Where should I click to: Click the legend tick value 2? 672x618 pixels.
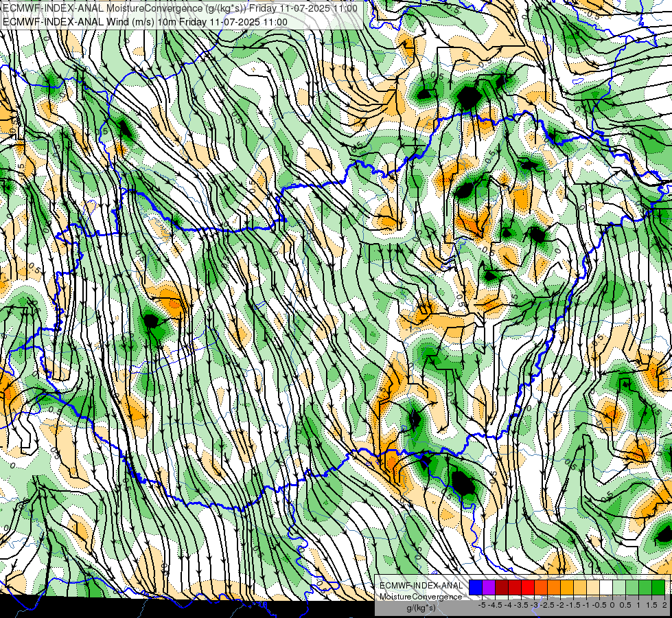pyautogui.click(x=664, y=605)
